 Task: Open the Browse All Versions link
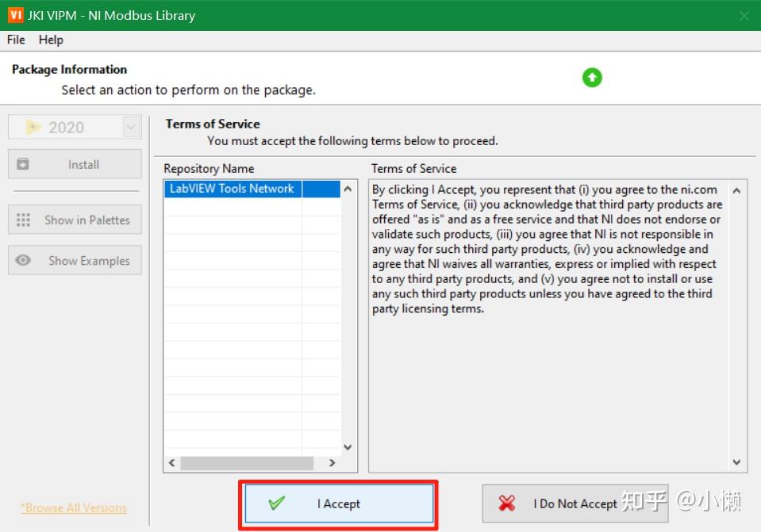(x=74, y=507)
